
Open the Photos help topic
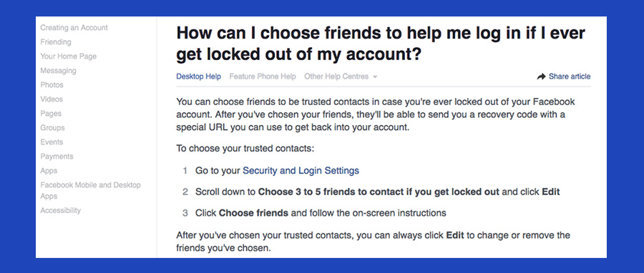point(52,85)
